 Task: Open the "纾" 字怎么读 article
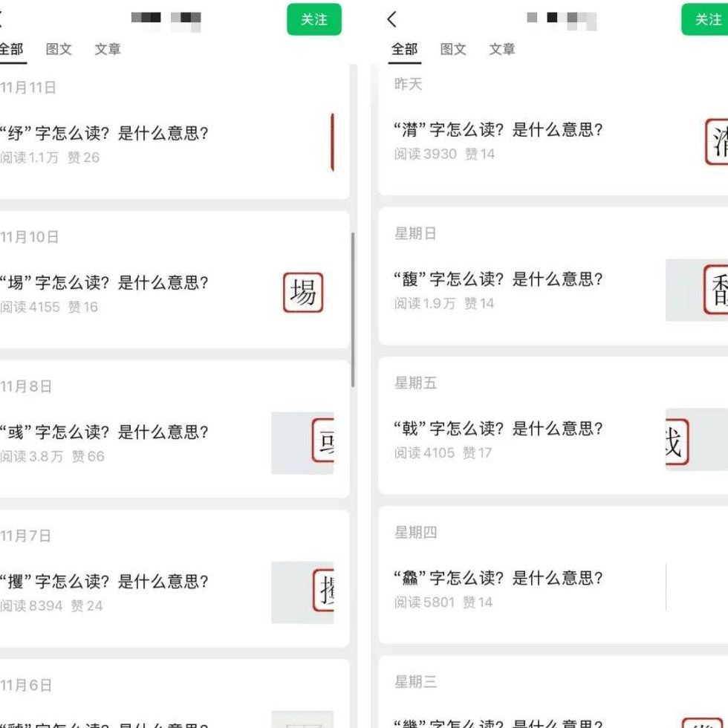point(104,133)
